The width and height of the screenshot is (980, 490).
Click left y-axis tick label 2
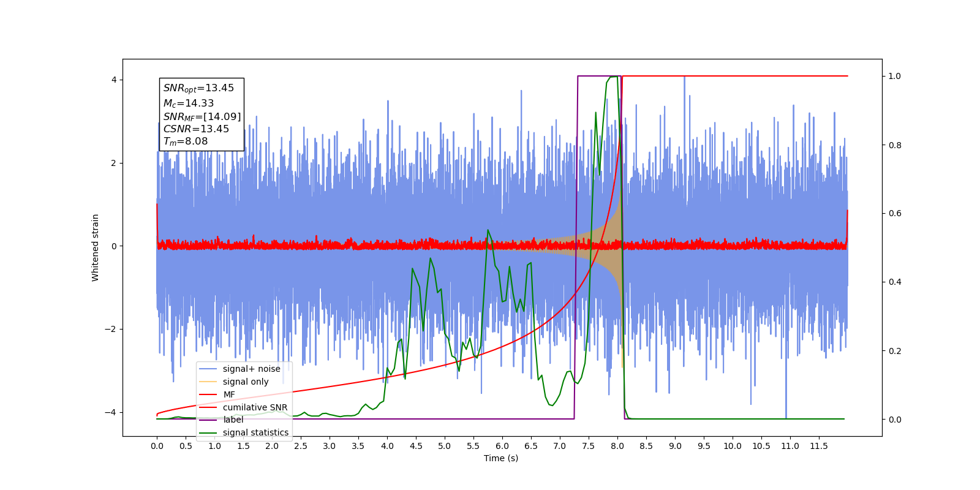(114, 163)
